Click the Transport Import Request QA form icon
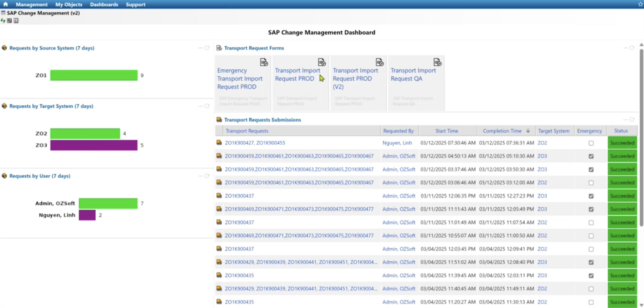Image resolution: width=644 pixels, height=308 pixels. 437,62
